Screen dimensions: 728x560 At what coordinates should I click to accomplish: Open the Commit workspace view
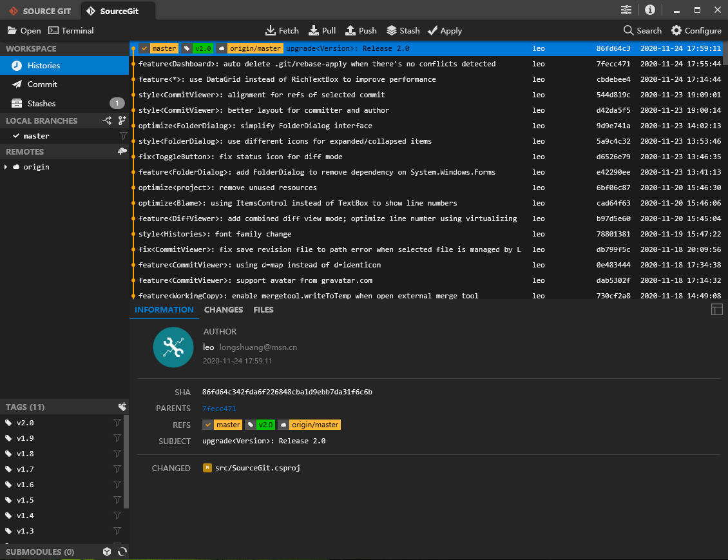point(64,84)
